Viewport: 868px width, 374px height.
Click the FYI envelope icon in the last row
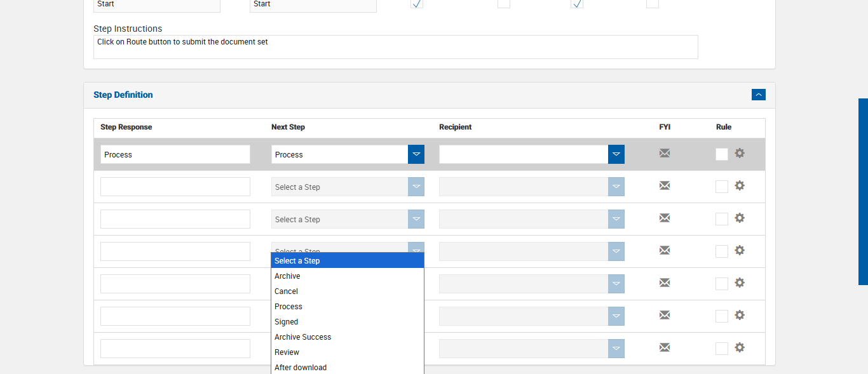point(665,347)
